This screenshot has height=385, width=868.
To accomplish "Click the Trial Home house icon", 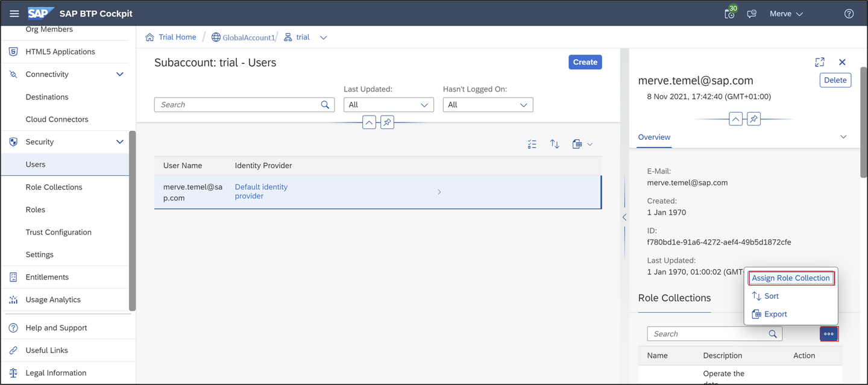I will [x=150, y=37].
